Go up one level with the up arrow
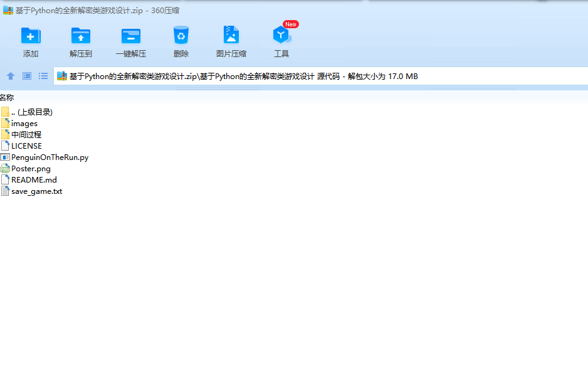Viewport: 588px width, 389px height. (x=11, y=76)
